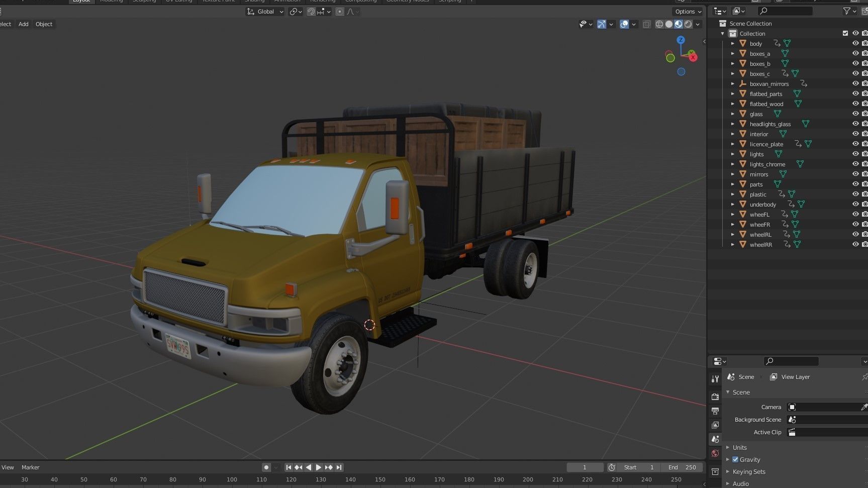Switch to rendered viewport shading
Screen dimensions: 868x488
point(688,24)
